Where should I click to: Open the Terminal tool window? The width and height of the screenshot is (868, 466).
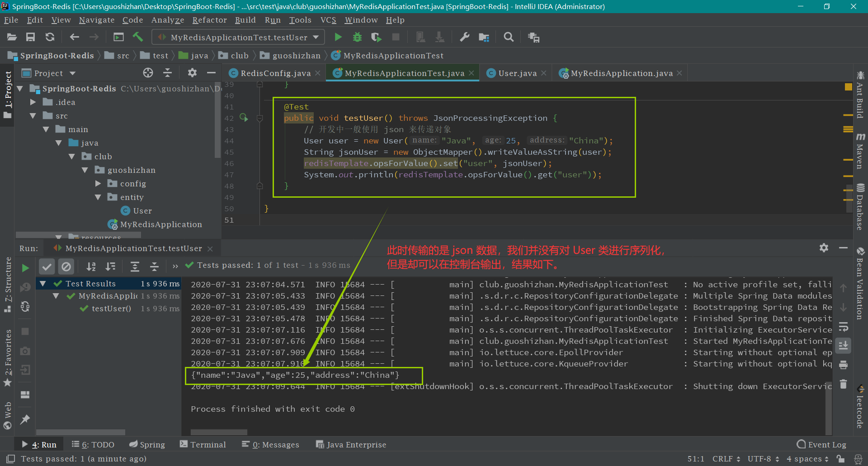[203, 445]
